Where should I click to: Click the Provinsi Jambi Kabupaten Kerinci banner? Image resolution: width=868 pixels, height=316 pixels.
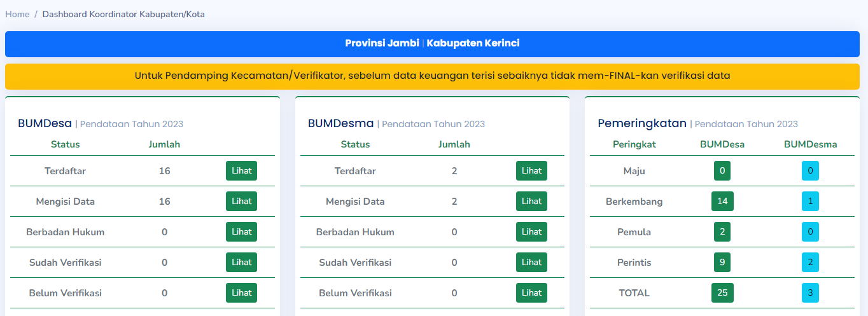click(x=432, y=44)
